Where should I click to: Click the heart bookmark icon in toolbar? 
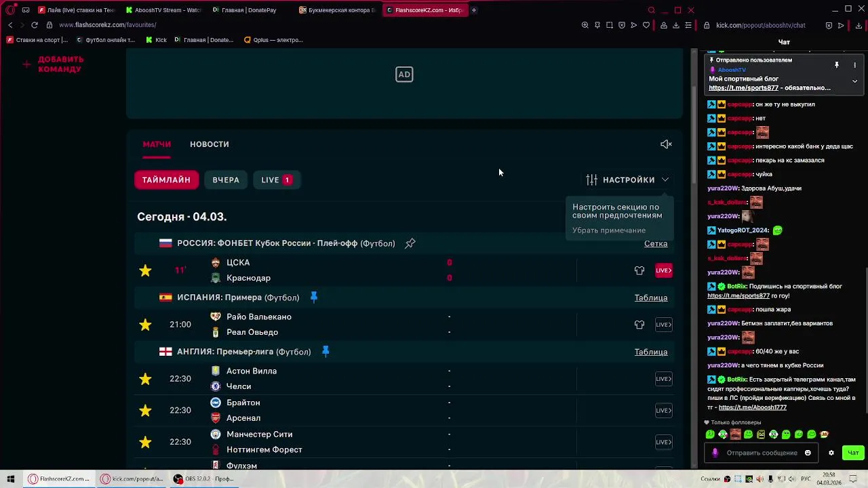[646, 25]
